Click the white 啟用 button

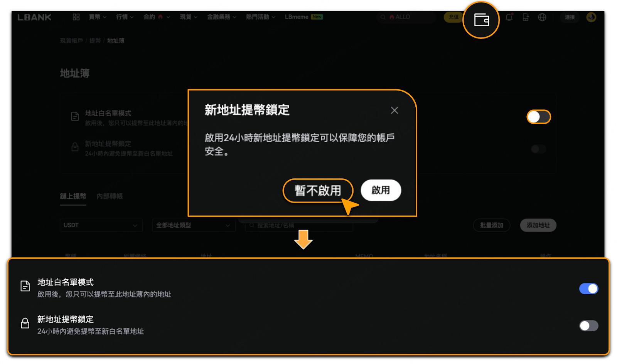pyautogui.click(x=381, y=190)
